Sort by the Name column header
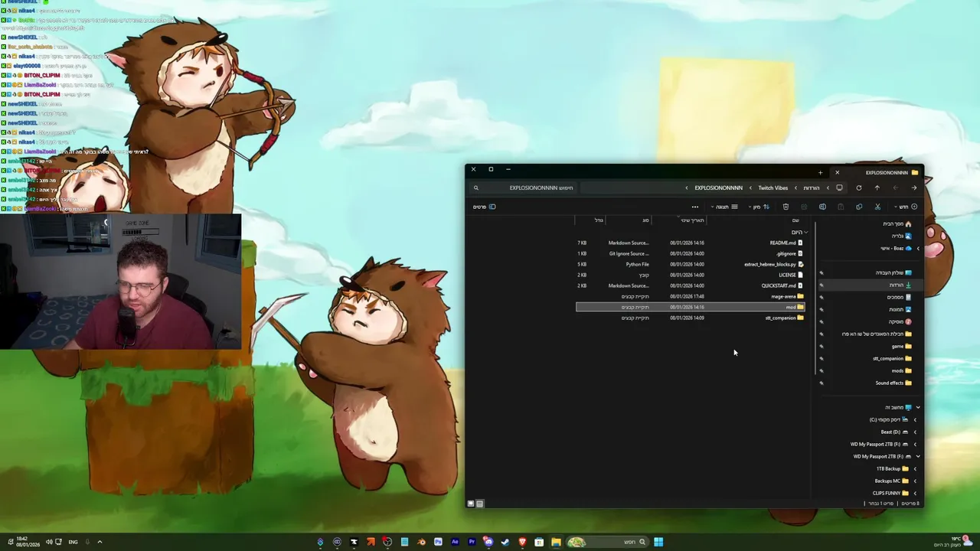Image resolution: width=980 pixels, height=551 pixels. point(795,220)
